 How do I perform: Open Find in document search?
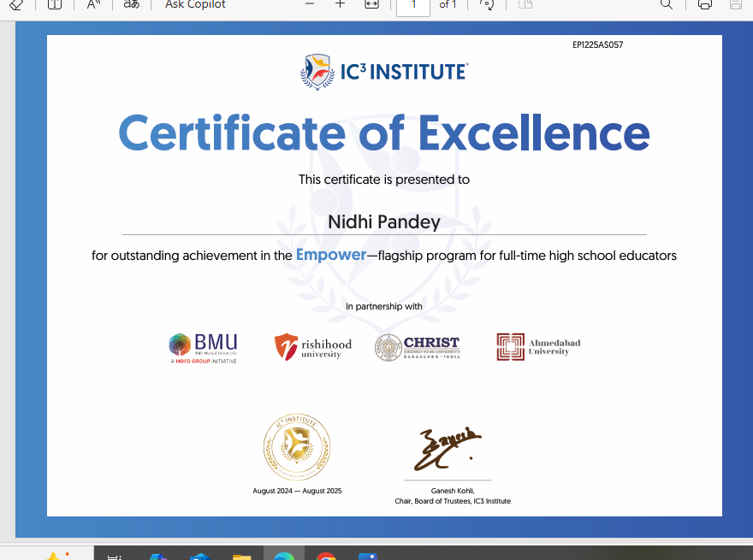pyautogui.click(x=667, y=4)
